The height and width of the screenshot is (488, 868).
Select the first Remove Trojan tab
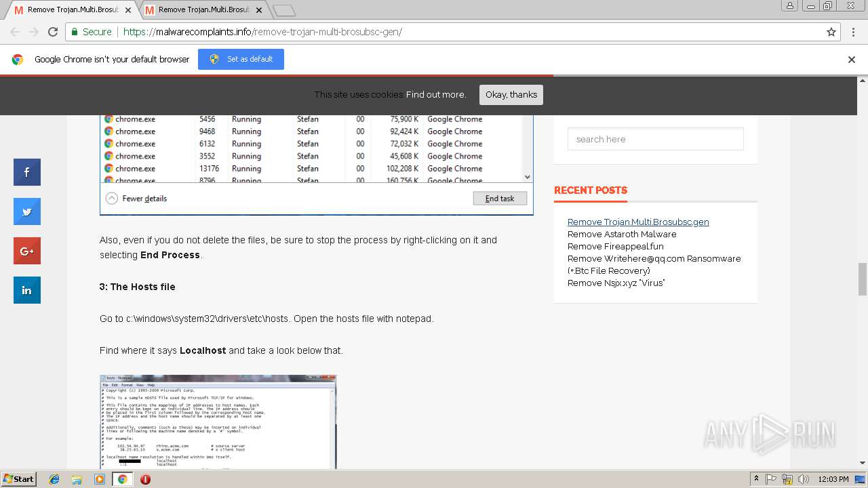click(73, 10)
